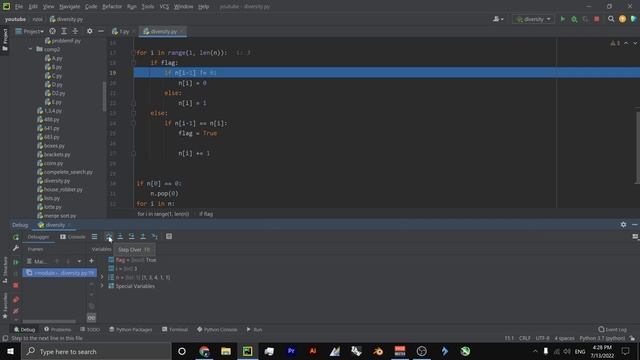Click the Step Out debugger icon
This screenshot has height=360, width=640.
click(x=143, y=236)
